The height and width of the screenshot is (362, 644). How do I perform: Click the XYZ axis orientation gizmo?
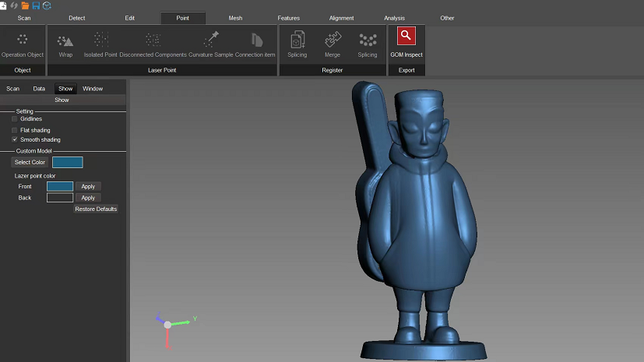click(167, 325)
